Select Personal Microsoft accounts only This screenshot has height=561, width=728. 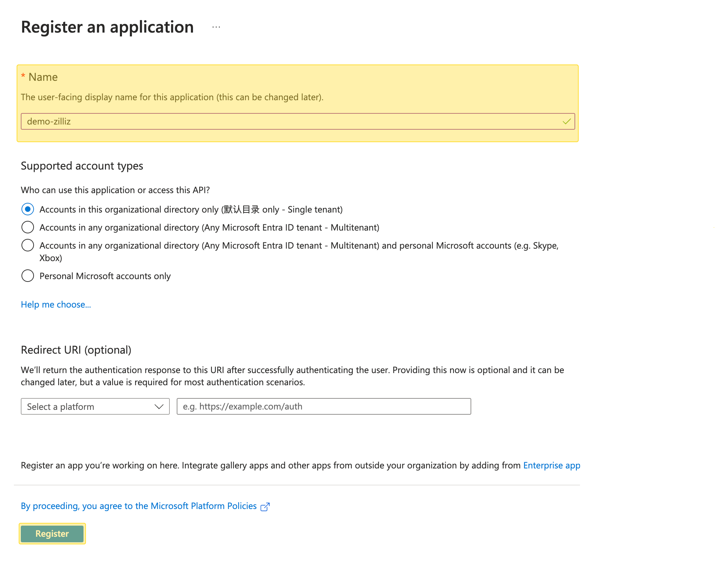[28, 276]
